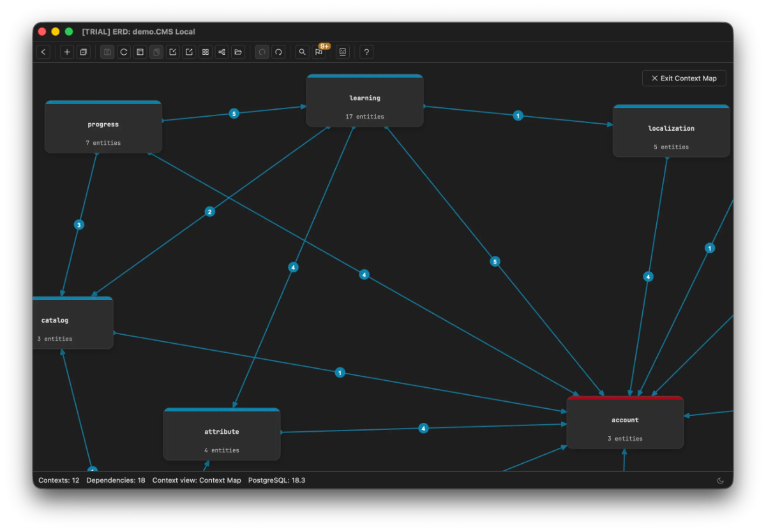The image size is (766, 532).
Task: Select the account context node
Action: click(625, 422)
